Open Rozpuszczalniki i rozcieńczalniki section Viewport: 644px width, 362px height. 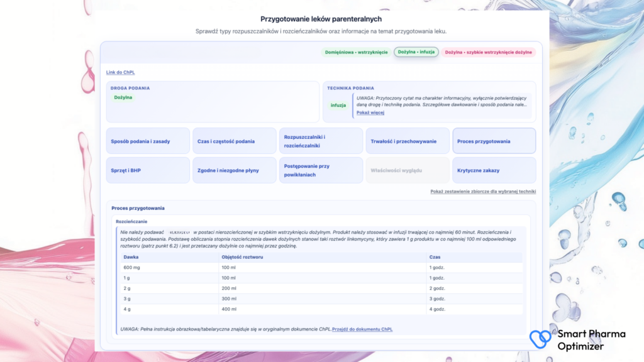(x=321, y=141)
